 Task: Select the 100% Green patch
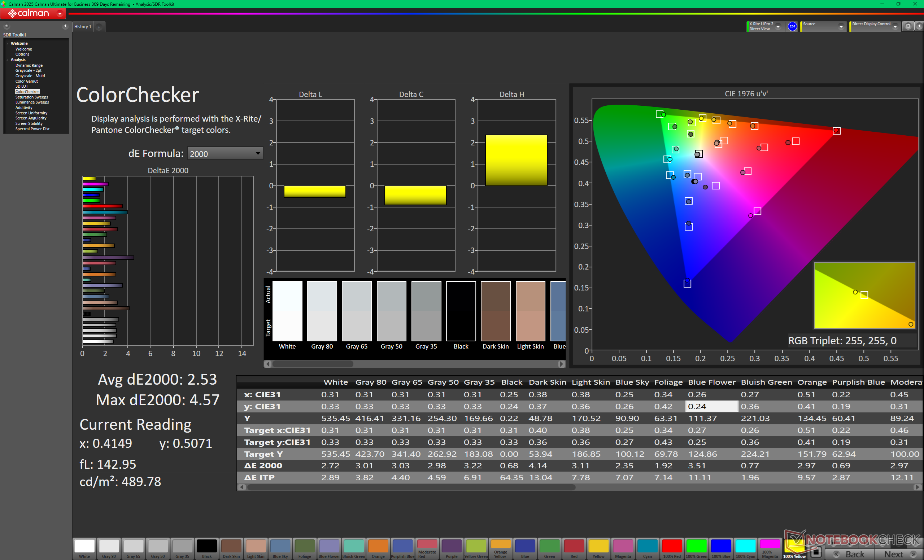[x=696, y=549]
